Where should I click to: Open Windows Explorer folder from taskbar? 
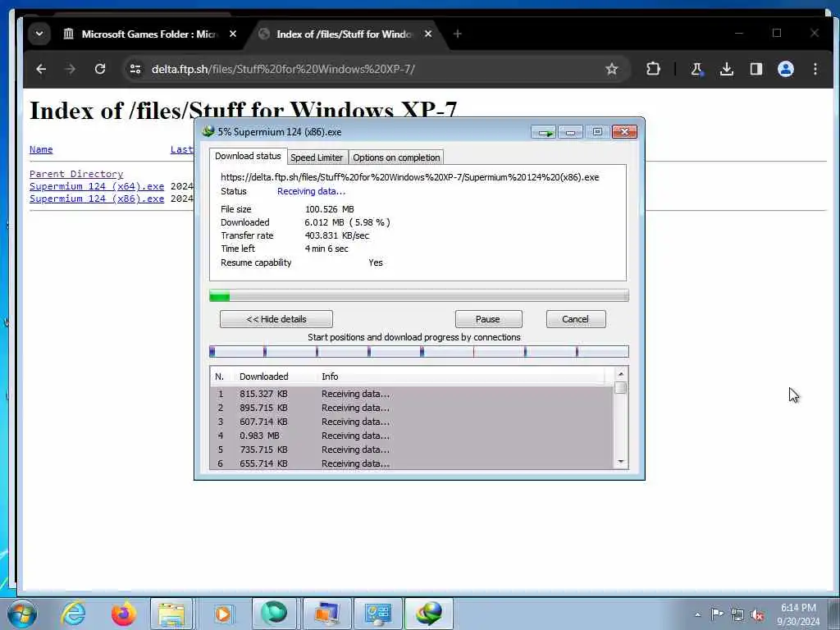click(x=171, y=614)
